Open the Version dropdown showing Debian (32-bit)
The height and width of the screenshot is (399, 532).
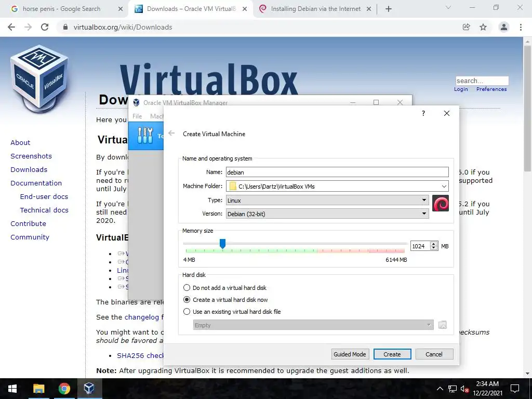pyautogui.click(x=327, y=214)
